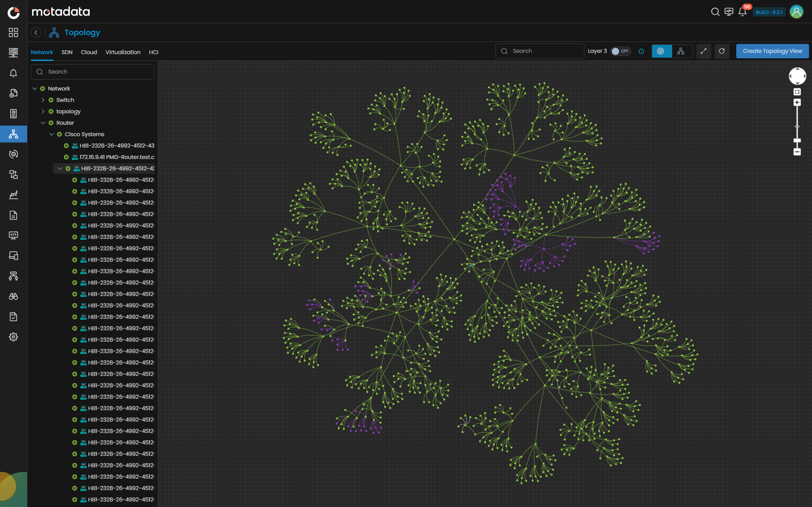Open the alerts bell icon in sidebar
Viewport: 812px width, 507px height.
click(x=14, y=73)
